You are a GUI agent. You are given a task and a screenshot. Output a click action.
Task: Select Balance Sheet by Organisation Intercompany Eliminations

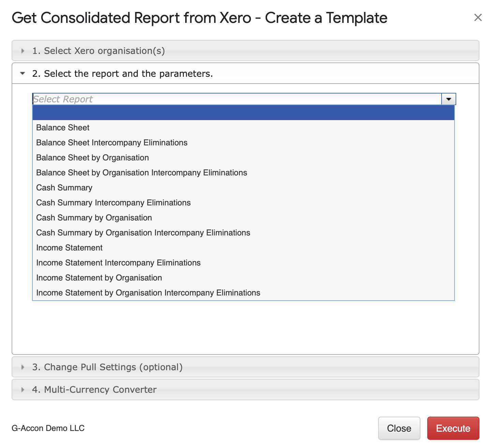click(243, 173)
